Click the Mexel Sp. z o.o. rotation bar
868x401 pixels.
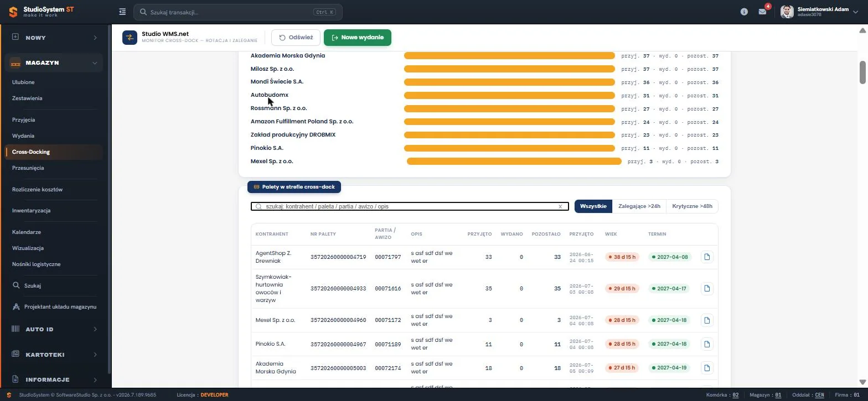click(514, 162)
